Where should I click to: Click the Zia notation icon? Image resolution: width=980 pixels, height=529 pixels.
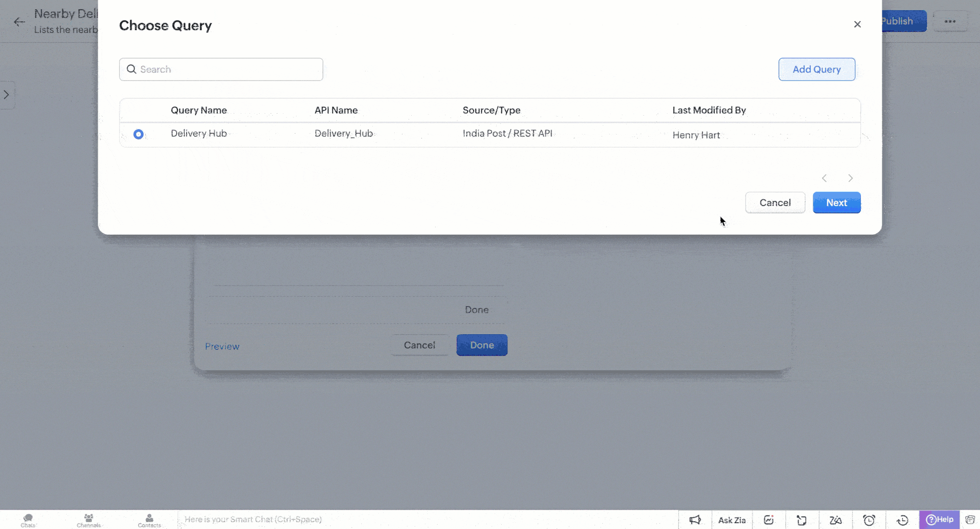point(835,520)
